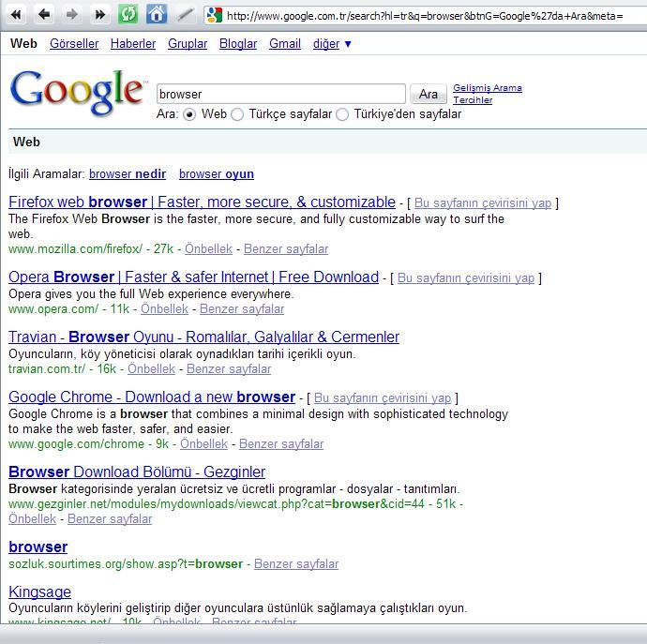Expand the diğer dropdown menu

click(332, 44)
